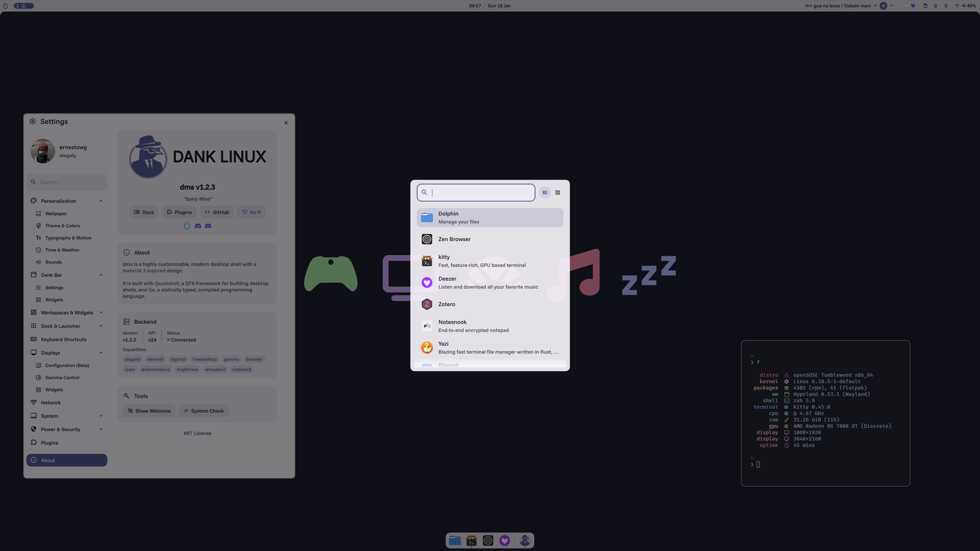Collapse the Personalization section
980x551 pixels.
[101, 201]
